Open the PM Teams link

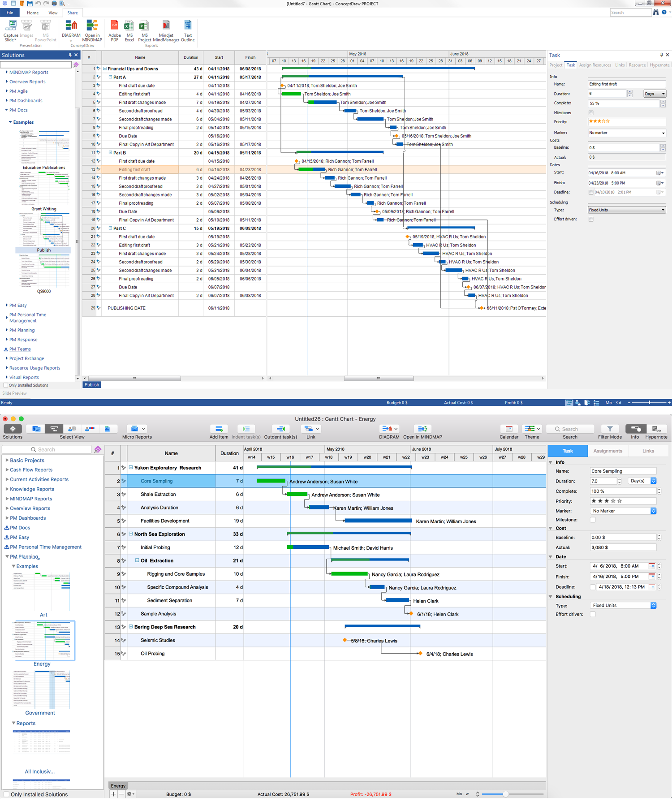click(20, 349)
